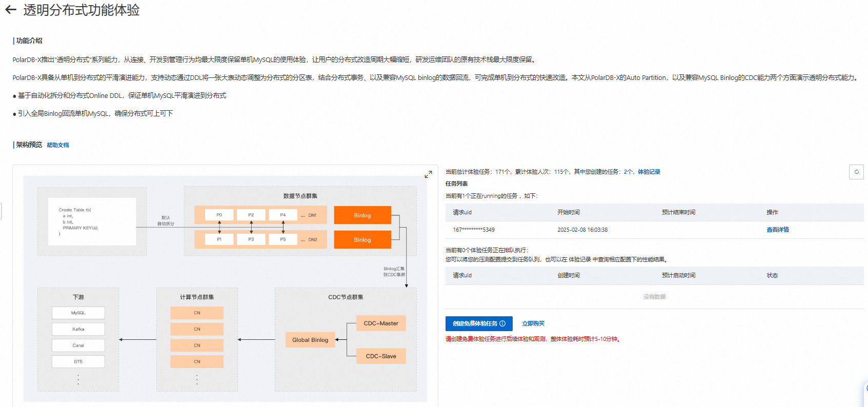Select the start time 2025-02-08 16:03:38
The image size is (868, 407).
pyautogui.click(x=582, y=230)
